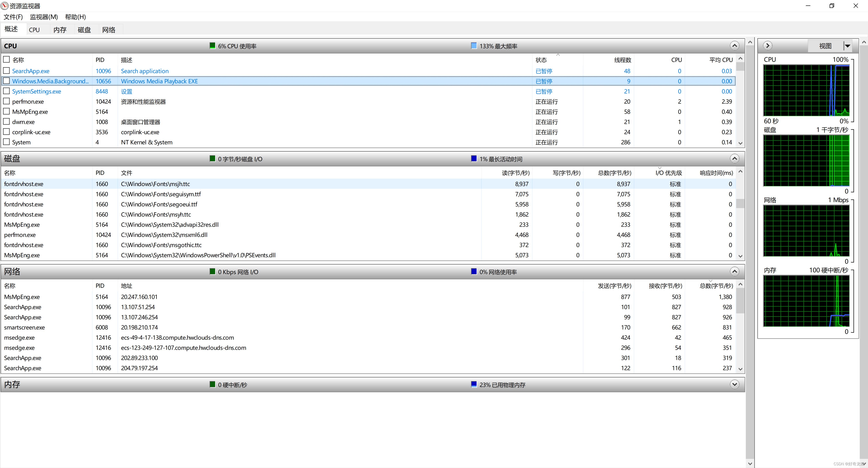Sort network table by 地址 column

[x=350, y=285]
